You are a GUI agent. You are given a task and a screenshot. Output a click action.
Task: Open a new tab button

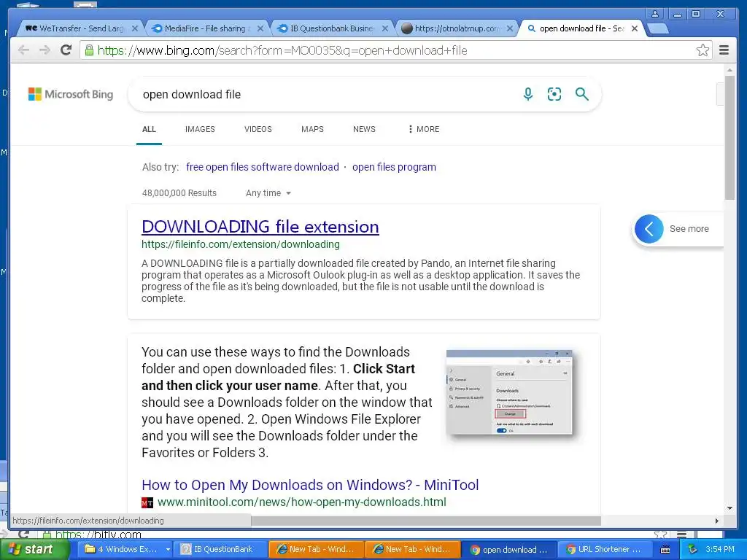658,28
